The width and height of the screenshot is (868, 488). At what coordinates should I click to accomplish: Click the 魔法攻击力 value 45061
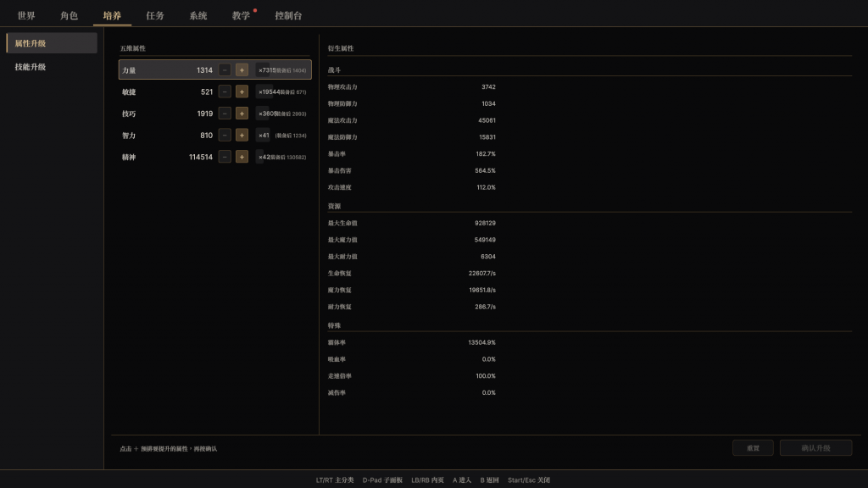[x=487, y=120]
